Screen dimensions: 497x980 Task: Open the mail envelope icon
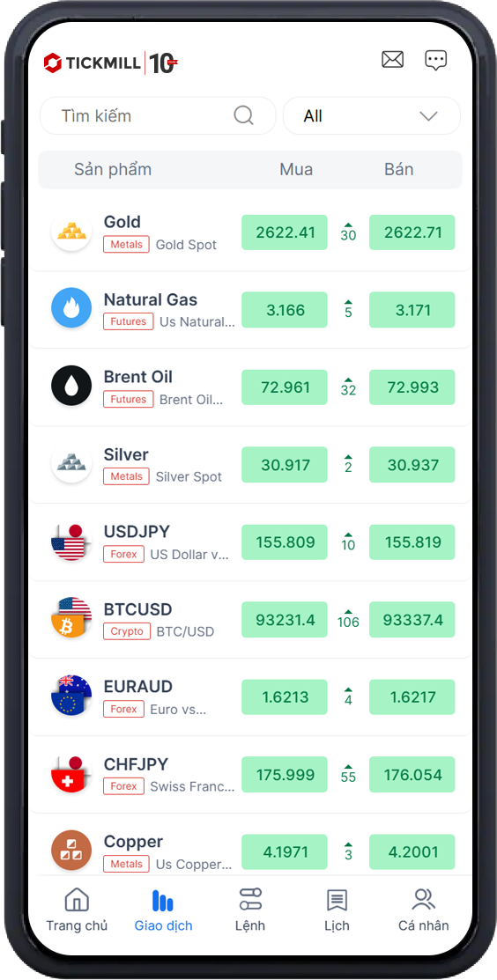(393, 60)
